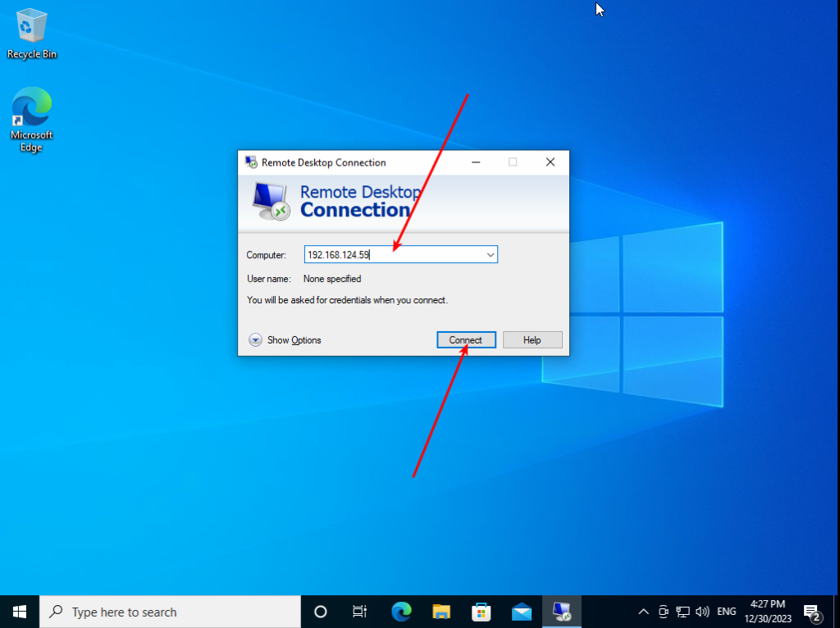Image resolution: width=840 pixels, height=628 pixels.
Task: Open network status in system tray
Action: [682, 612]
